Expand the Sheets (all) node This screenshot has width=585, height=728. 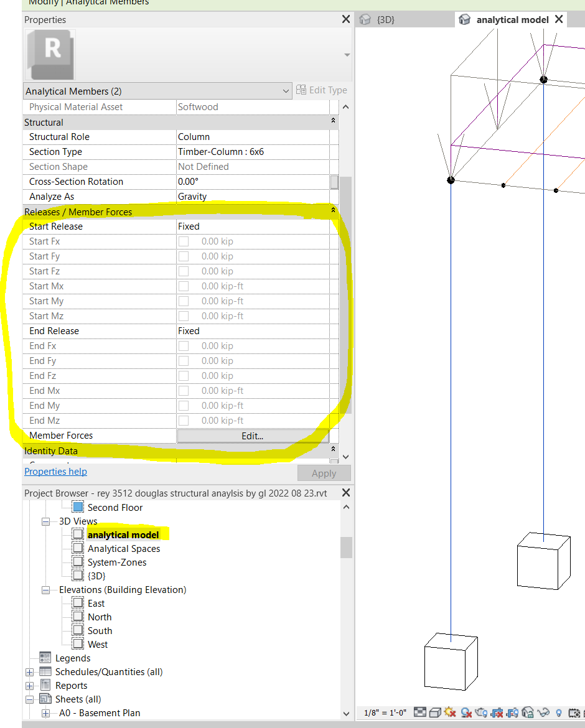tap(29, 699)
